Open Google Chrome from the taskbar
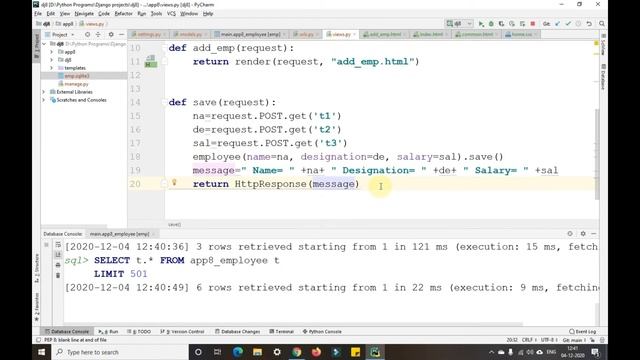Screen dimensions: 640x360 [x=297, y=352]
